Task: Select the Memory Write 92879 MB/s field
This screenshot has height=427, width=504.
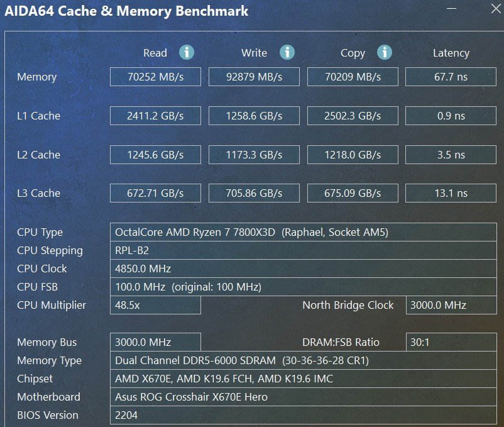Action: click(x=255, y=77)
